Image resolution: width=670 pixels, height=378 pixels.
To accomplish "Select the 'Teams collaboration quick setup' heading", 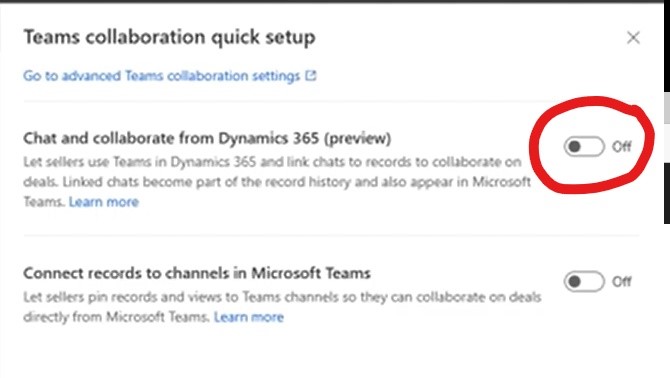I will 170,37.
